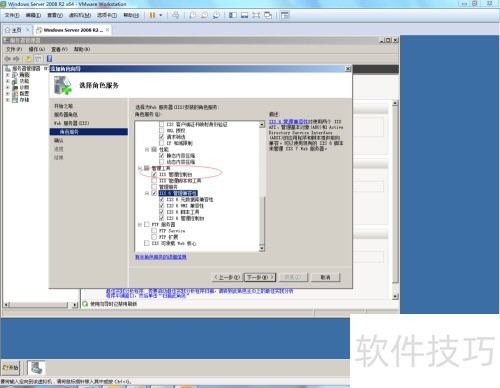The image size is (500, 388).
Task: Collapse the 管理工具 node in role services list
Action: pyautogui.click(x=140, y=168)
